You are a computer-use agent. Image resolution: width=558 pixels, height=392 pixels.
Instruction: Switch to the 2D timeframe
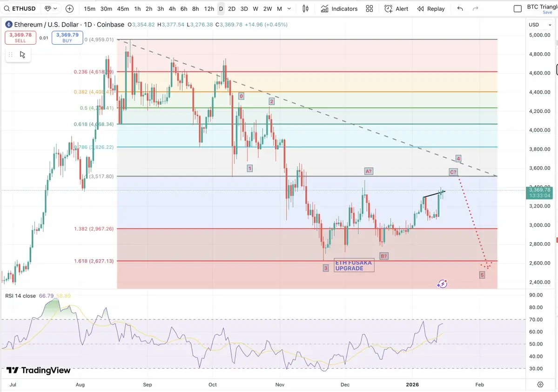pyautogui.click(x=232, y=8)
